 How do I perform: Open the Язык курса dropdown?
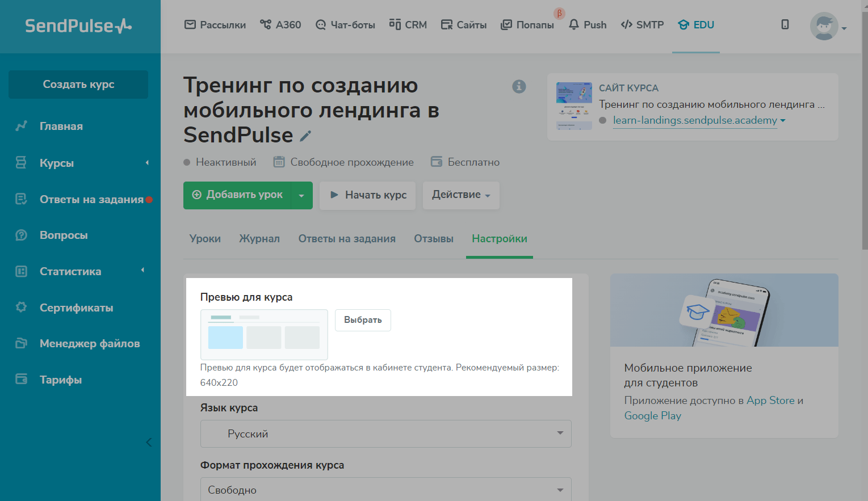click(385, 433)
